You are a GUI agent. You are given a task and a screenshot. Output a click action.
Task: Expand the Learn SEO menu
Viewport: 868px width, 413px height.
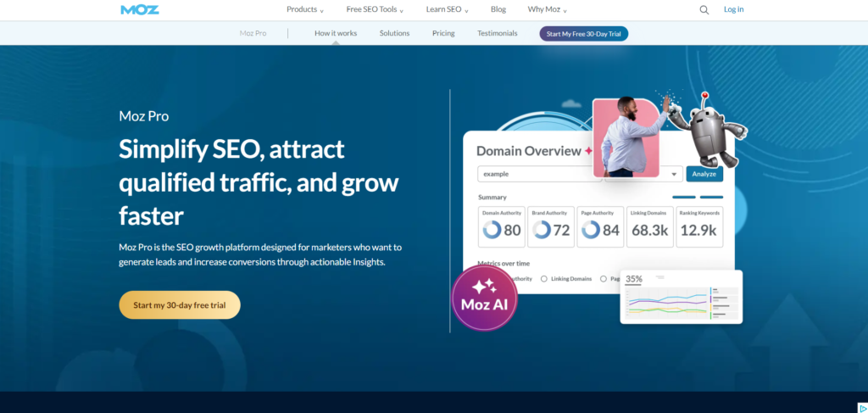pos(448,9)
